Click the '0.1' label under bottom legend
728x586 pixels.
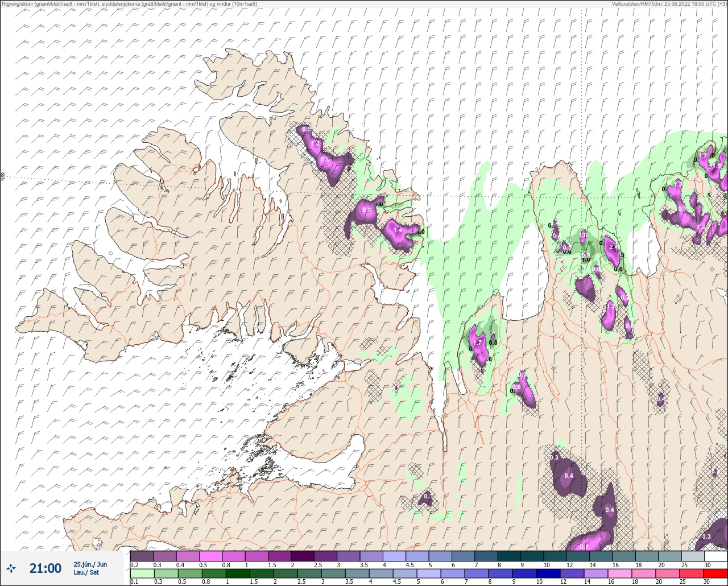[134, 581]
